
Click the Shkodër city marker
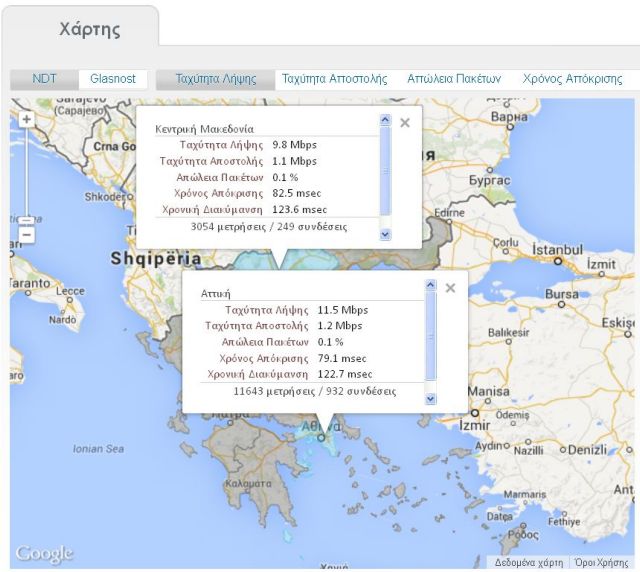click(x=129, y=197)
